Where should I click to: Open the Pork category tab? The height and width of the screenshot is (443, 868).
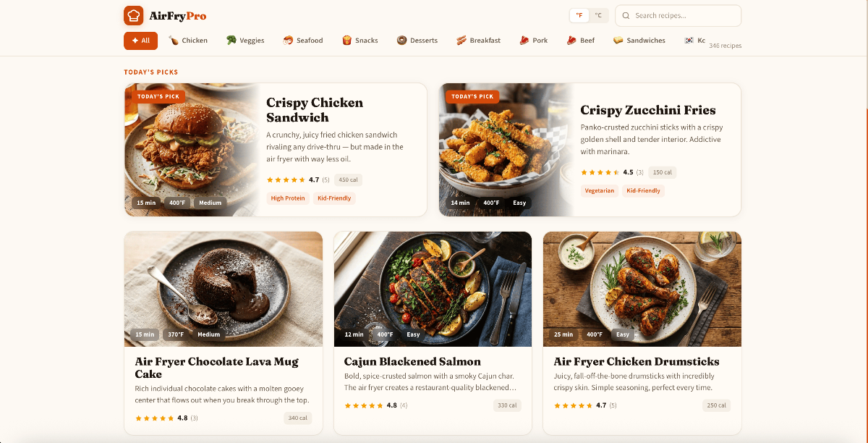pos(534,41)
